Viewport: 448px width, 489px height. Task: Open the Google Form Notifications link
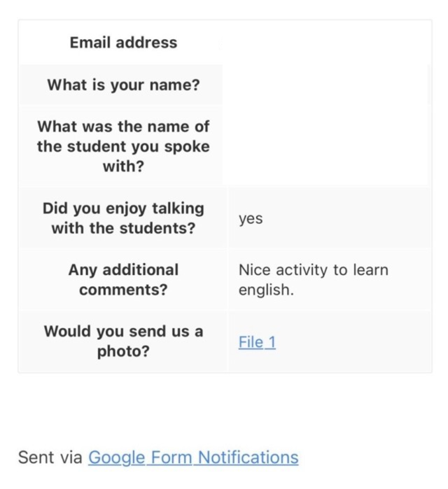[193, 458]
